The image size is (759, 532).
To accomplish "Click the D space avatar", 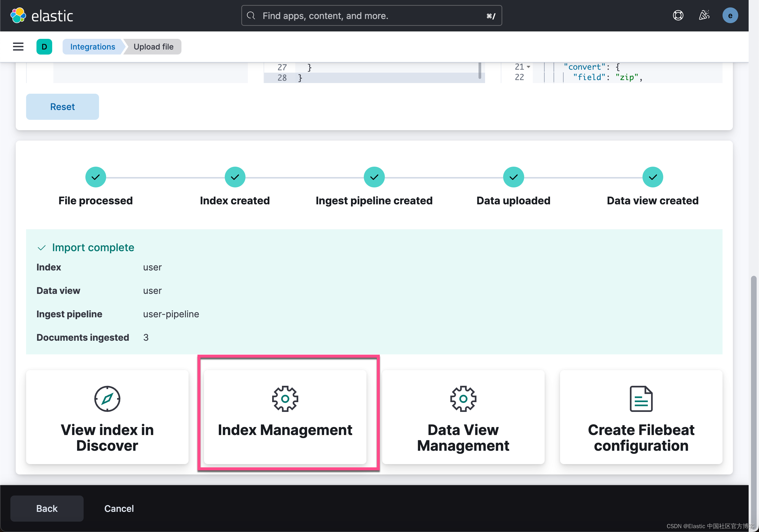I will [x=44, y=47].
